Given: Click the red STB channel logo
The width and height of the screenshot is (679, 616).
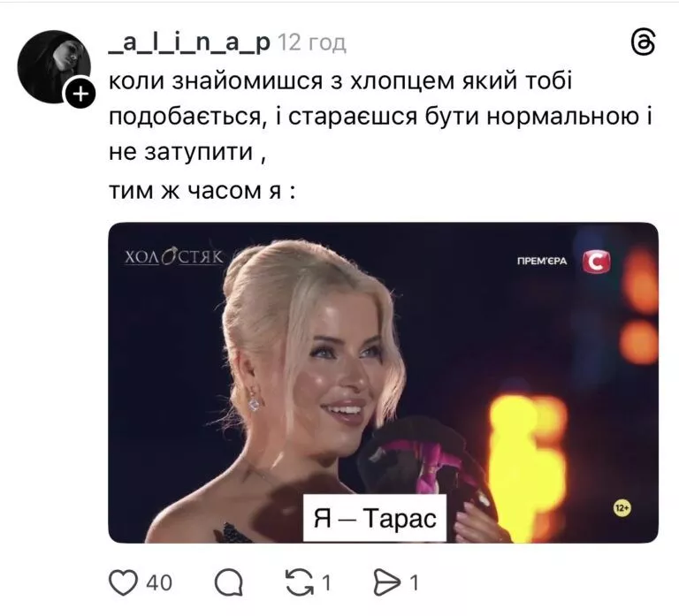Looking at the screenshot, I should point(596,262).
